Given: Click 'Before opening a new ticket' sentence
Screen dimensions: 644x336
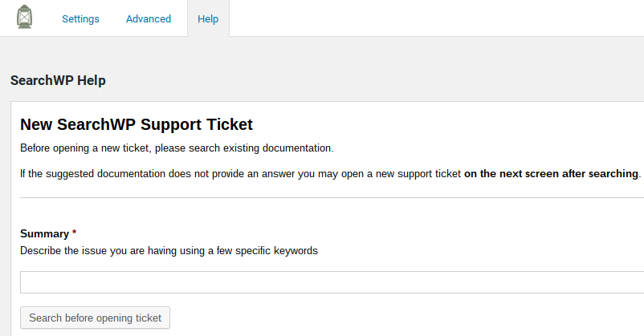Looking at the screenshot, I should (177, 148).
